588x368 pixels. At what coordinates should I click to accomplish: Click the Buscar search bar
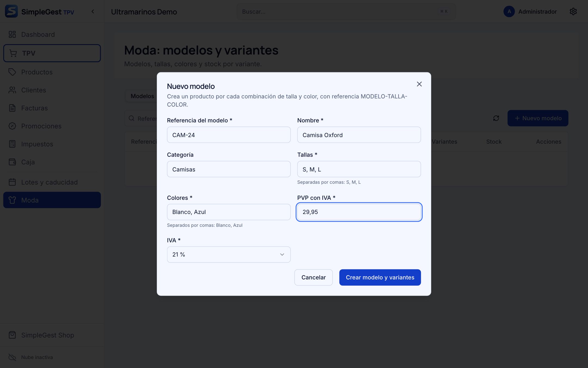pos(346,11)
